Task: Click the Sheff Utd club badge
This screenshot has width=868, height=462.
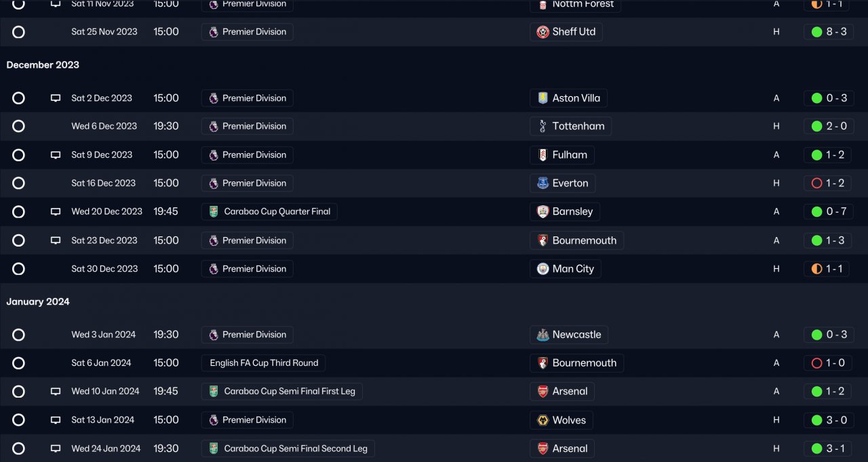Action: [x=542, y=32]
